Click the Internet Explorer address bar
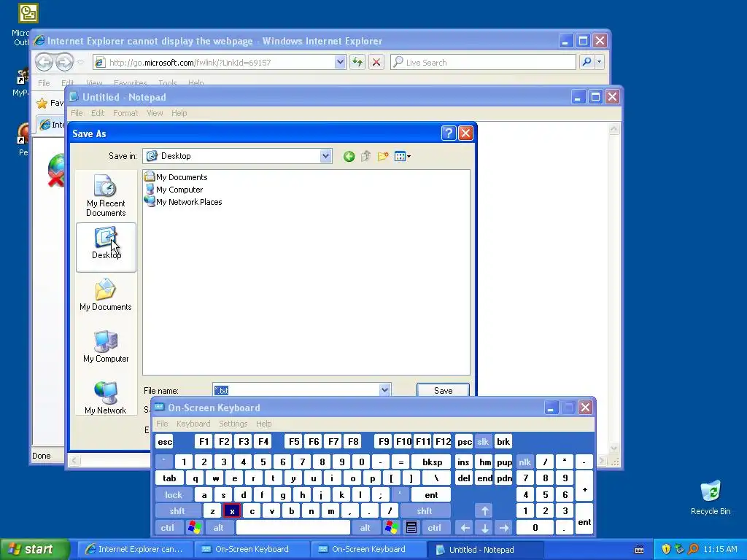 coord(214,63)
